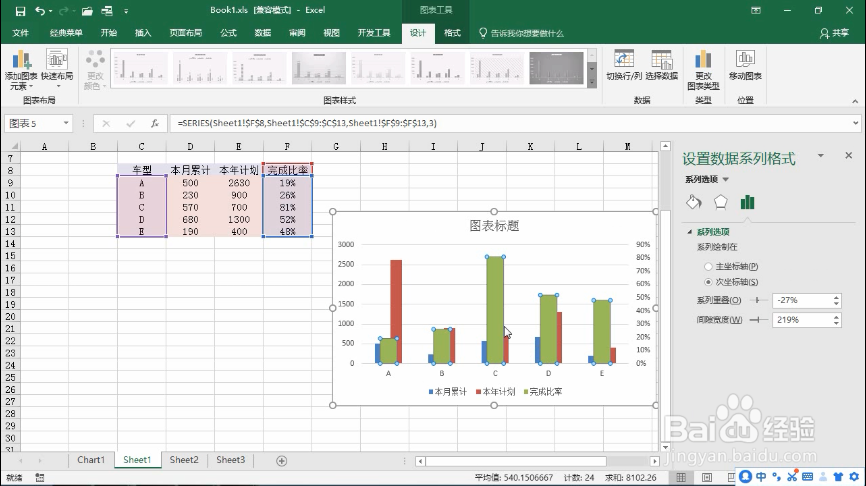
Task: Click the legend entry 完成比率
Action: (x=543, y=392)
